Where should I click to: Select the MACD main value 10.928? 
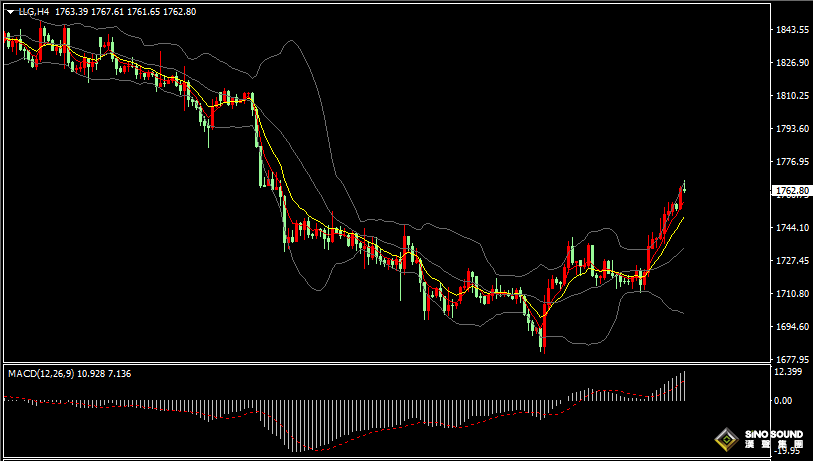[x=91, y=373]
